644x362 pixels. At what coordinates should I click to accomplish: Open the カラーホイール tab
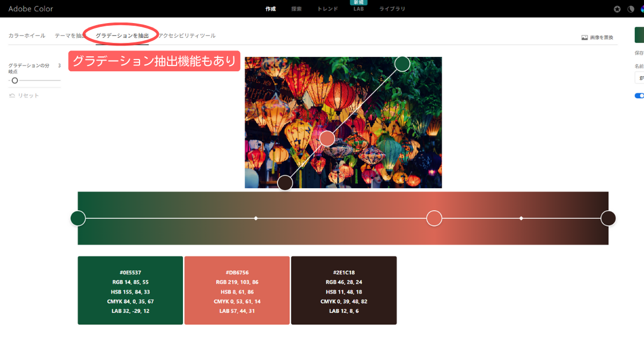27,35
